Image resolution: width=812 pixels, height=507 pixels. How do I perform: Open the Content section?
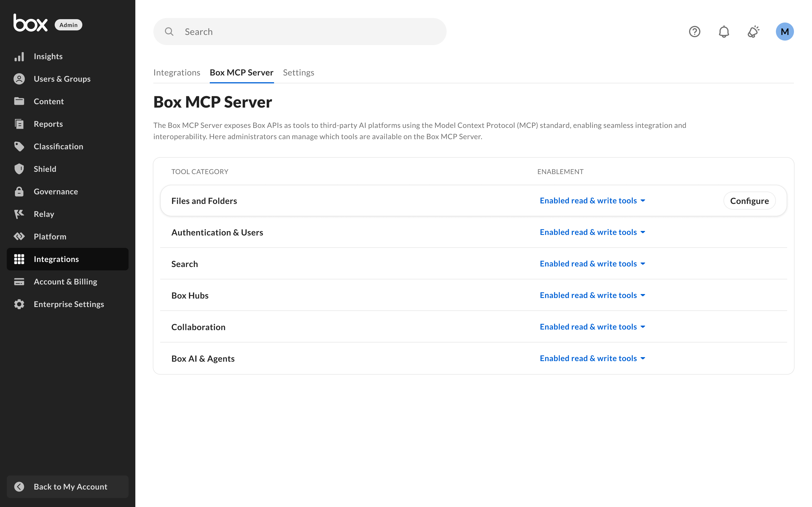point(49,101)
